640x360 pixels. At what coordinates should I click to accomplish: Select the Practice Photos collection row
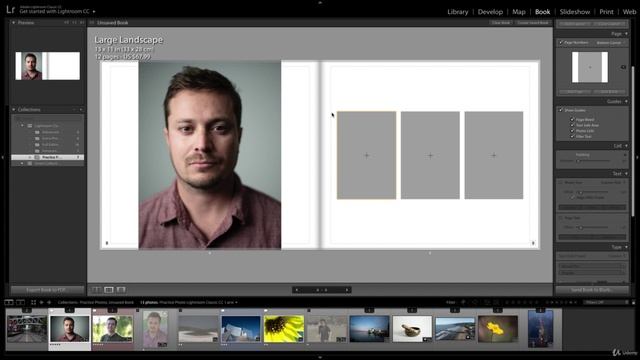point(47,157)
